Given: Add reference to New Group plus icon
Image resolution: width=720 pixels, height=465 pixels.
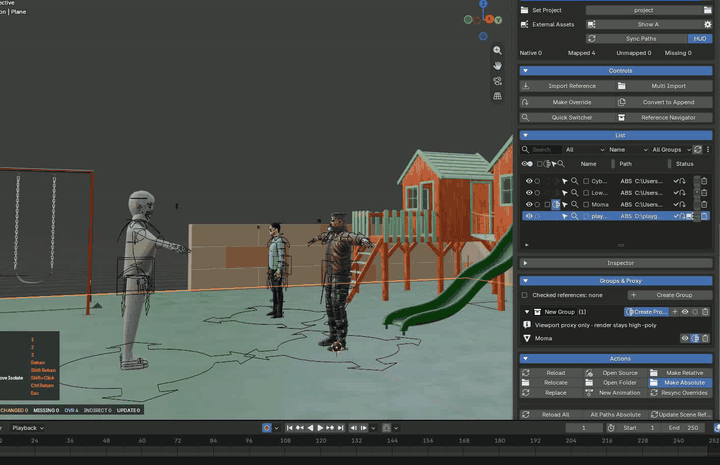Looking at the screenshot, I should pyautogui.click(x=675, y=312).
